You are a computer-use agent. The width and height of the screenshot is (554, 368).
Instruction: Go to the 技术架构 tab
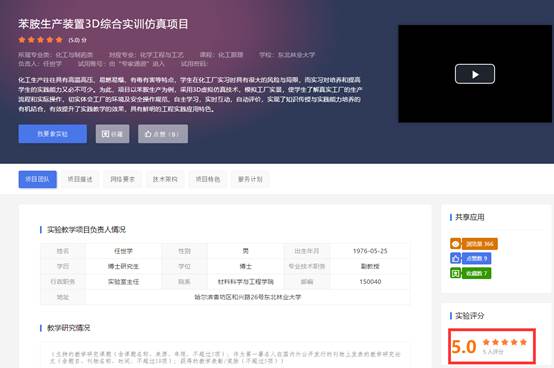tap(165, 179)
